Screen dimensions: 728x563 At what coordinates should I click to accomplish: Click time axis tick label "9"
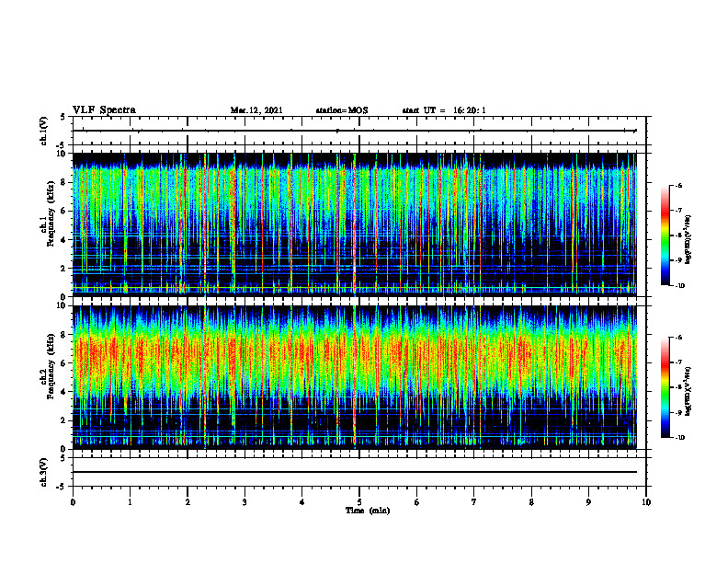pos(588,502)
